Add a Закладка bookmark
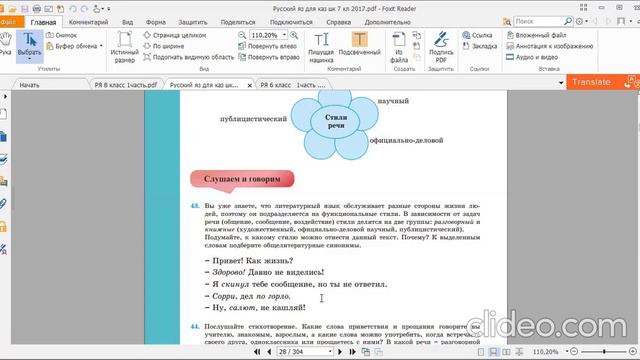 click(480, 46)
